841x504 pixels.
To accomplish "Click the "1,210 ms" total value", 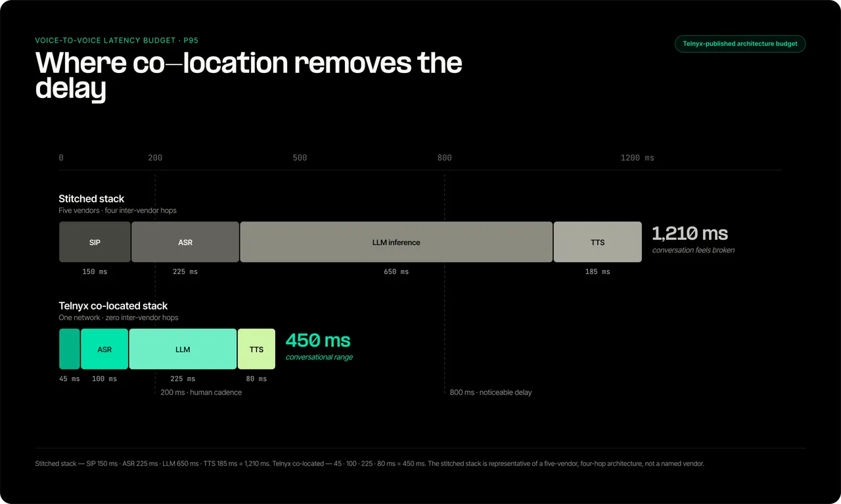I will [690, 233].
